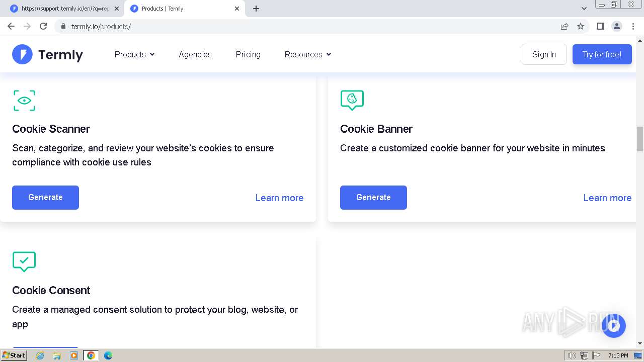Open the blue chat widget bubble
Image resolution: width=644 pixels, height=362 pixels.
(613, 326)
